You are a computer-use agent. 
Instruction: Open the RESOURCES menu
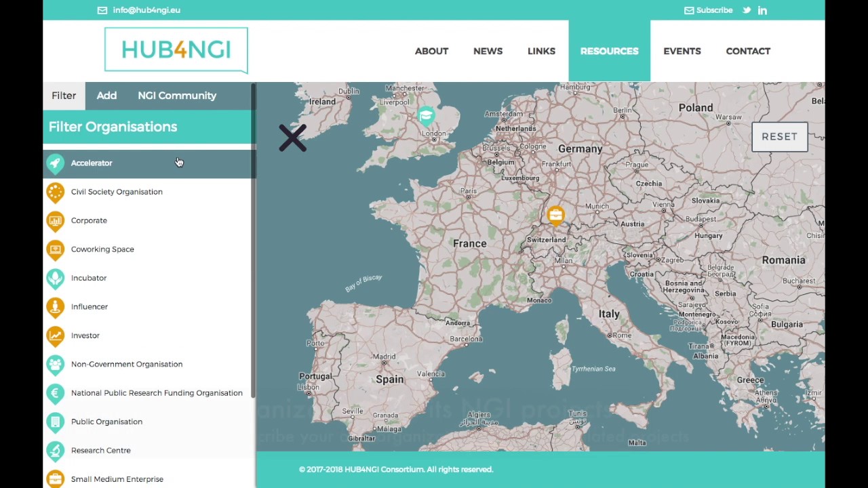(x=609, y=51)
